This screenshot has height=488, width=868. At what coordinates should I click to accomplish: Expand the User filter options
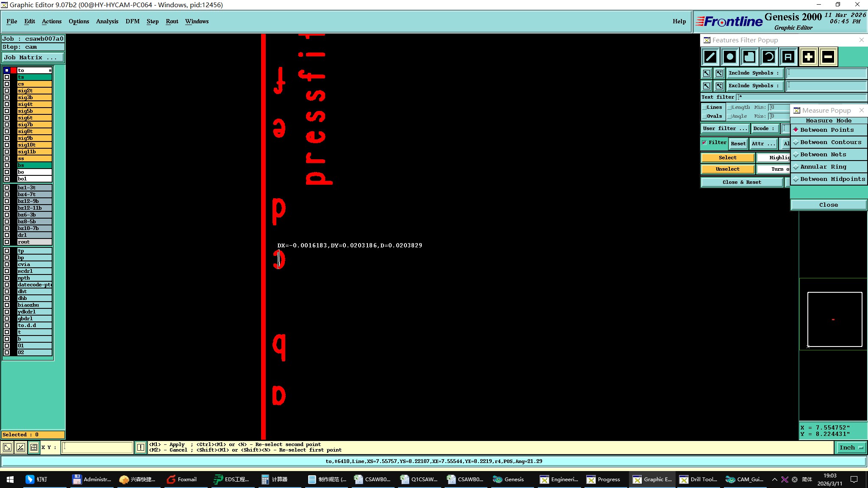coord(725,128)
